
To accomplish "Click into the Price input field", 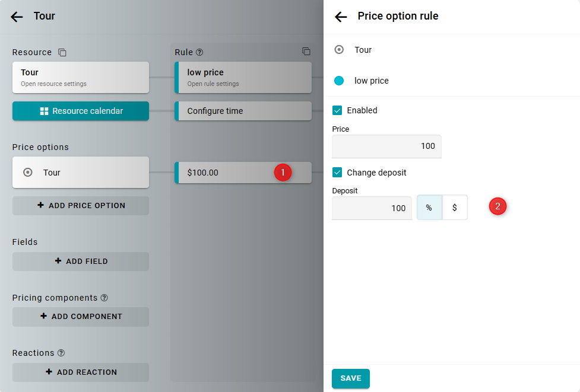I will click(386, 146).
